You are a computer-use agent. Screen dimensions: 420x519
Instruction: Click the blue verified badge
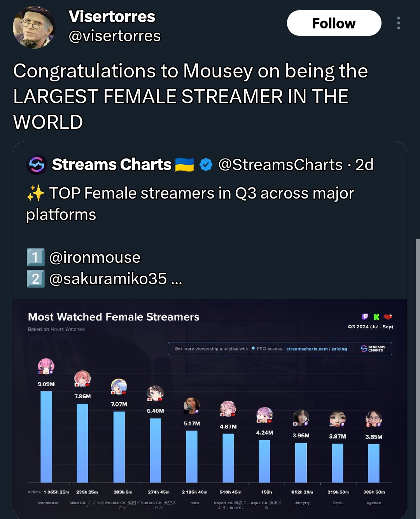pyautogui.click(x=206, y=165)
